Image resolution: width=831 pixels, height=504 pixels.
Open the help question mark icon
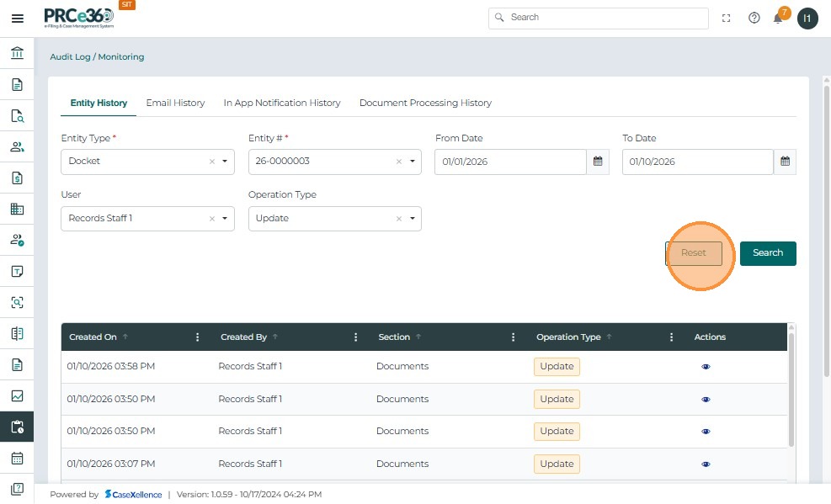[754, 18]
